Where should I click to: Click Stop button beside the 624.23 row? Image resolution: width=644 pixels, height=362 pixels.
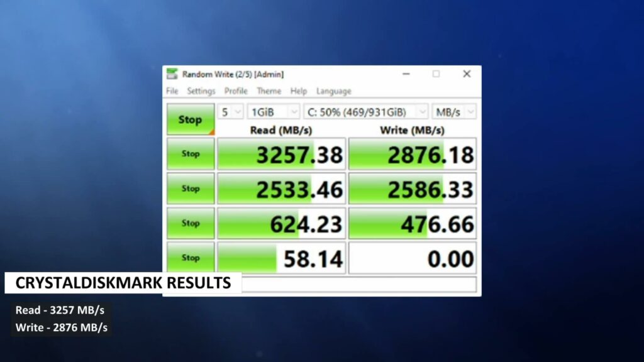pyautogui.click(x=191, y=223)
